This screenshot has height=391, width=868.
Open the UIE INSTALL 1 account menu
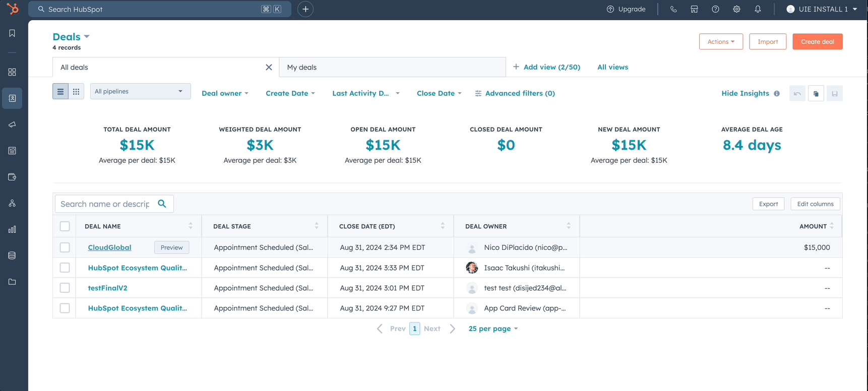coord(822,9)
